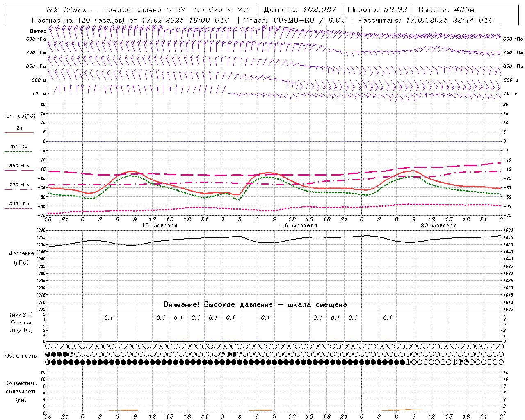Click the "2м" temperature legend entry
525x420 pixels.
tap(19, 128)
